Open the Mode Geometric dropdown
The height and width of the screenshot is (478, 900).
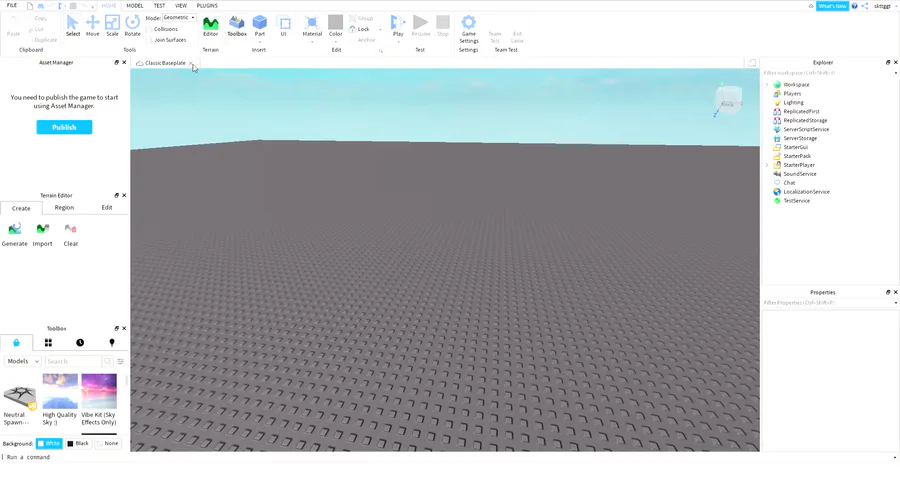tap(179, 18)
